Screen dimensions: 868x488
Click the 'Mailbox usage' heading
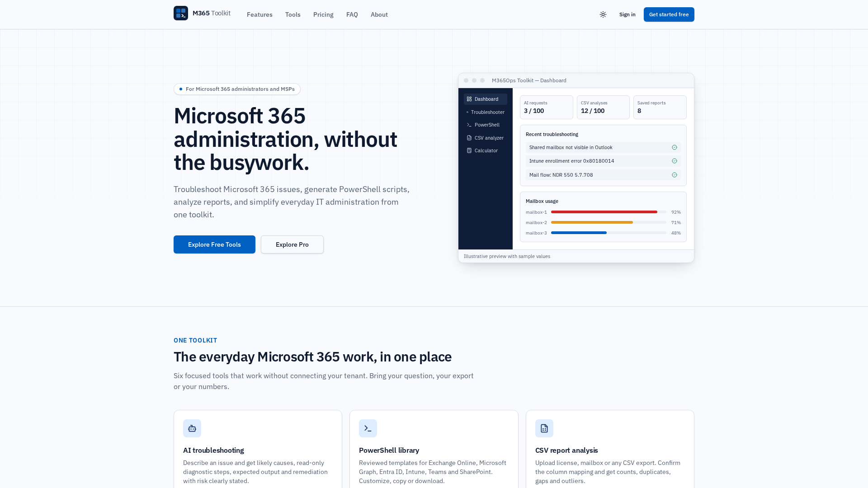coord(542,201)
